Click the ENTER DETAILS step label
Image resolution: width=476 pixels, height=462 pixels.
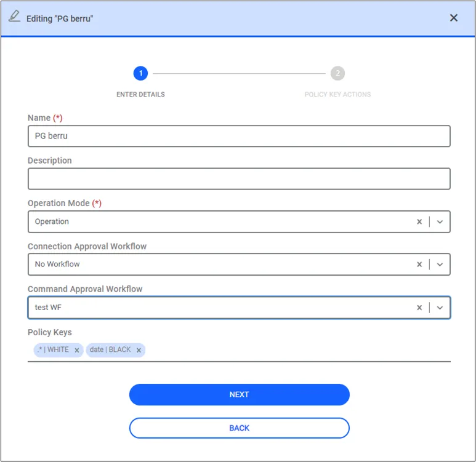(x=140, y=94)
